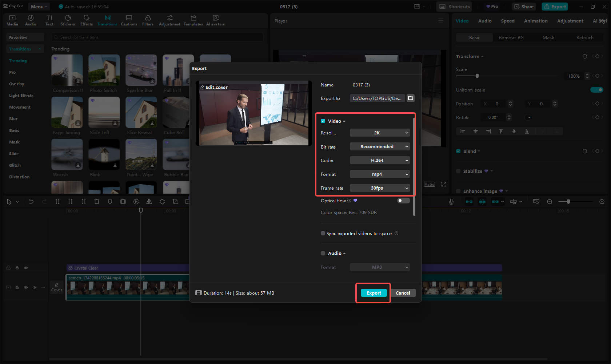Click the delete trash icon in timeline toolbar
611x364 pixels.
point(97,202)
